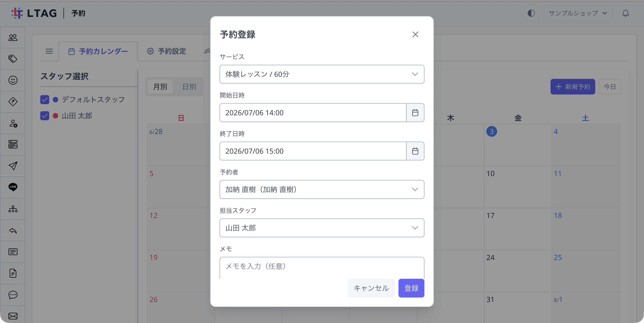The image size is (644, 323).
Task: Select the 月別 view tab
Action: coord(160,87)
